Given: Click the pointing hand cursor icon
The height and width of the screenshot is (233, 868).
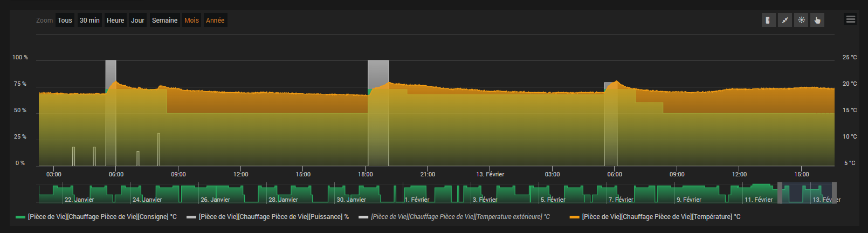Looking at the screenshot, I should click(817, 20).
